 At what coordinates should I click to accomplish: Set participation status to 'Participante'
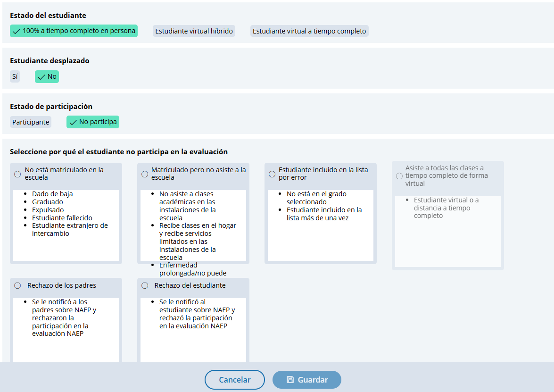tap(31, 122)
